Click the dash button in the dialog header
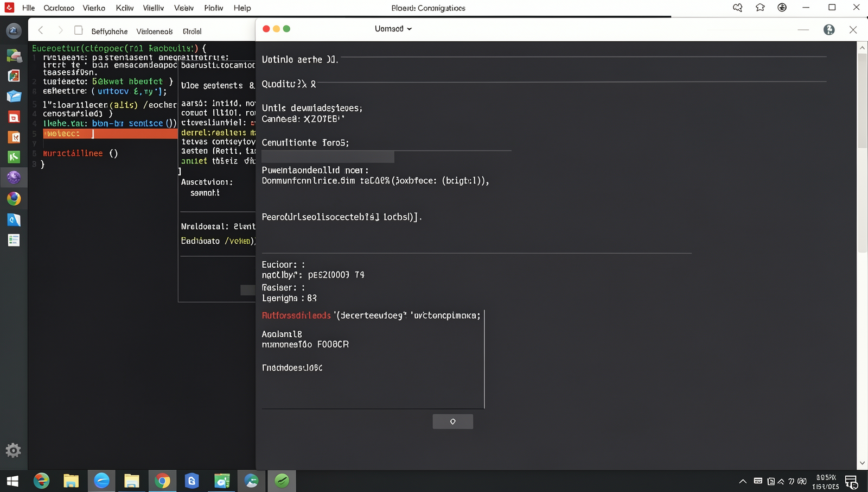Screen dimensions: 868x492 click(803, 30)
